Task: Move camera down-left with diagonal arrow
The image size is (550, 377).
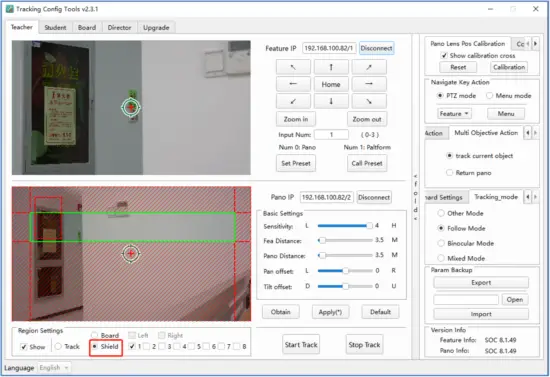Action: click(293, 101)
